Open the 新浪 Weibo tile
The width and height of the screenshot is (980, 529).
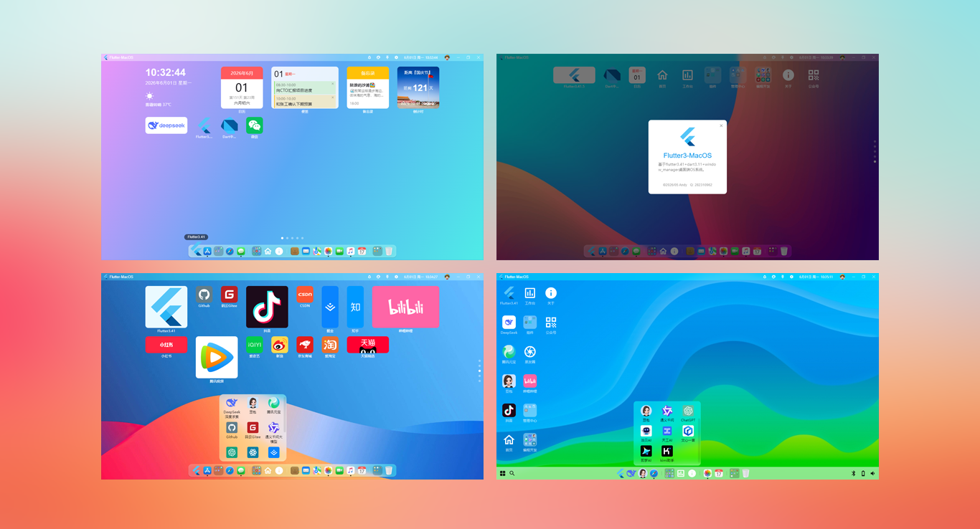point(280,345)
